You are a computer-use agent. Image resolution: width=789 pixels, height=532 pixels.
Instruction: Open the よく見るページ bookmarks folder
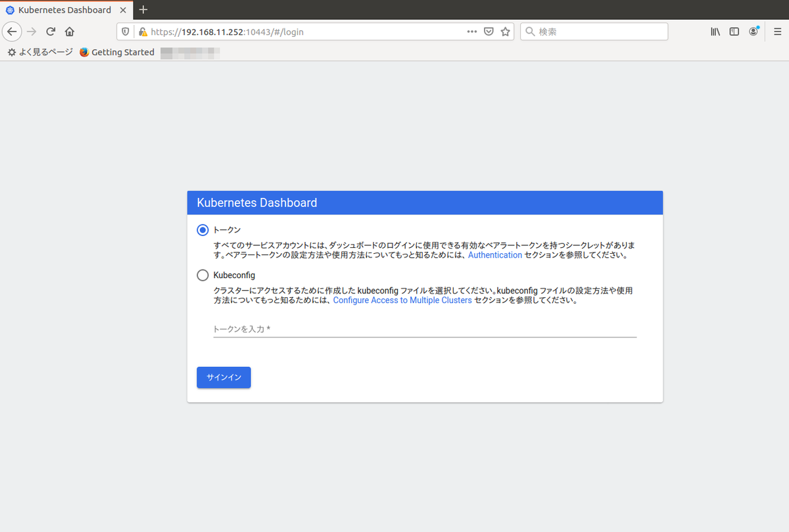40,52
